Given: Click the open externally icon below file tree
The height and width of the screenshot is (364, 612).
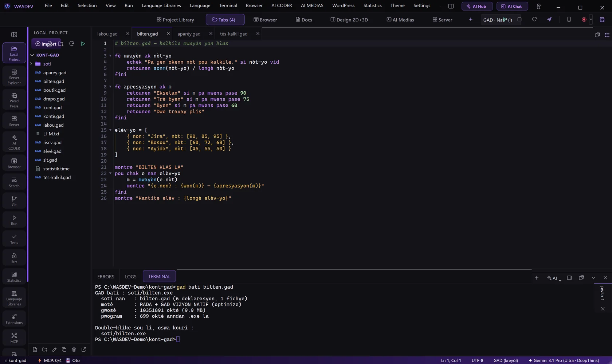Looking at the screenshot, I should [84, 349].
